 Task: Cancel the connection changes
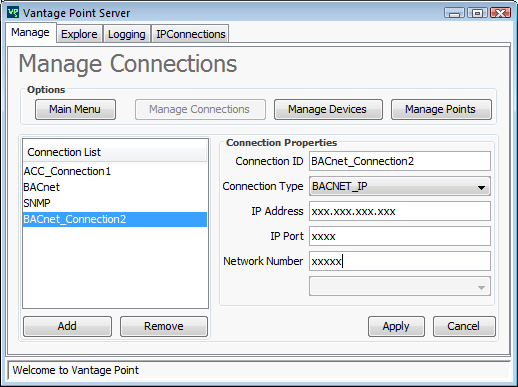(464, 326)
